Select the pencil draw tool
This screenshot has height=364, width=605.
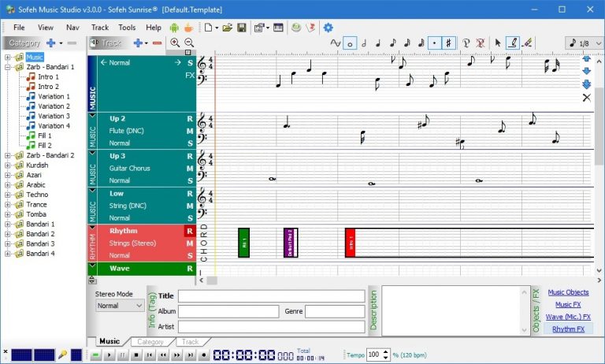click(512, 43)
